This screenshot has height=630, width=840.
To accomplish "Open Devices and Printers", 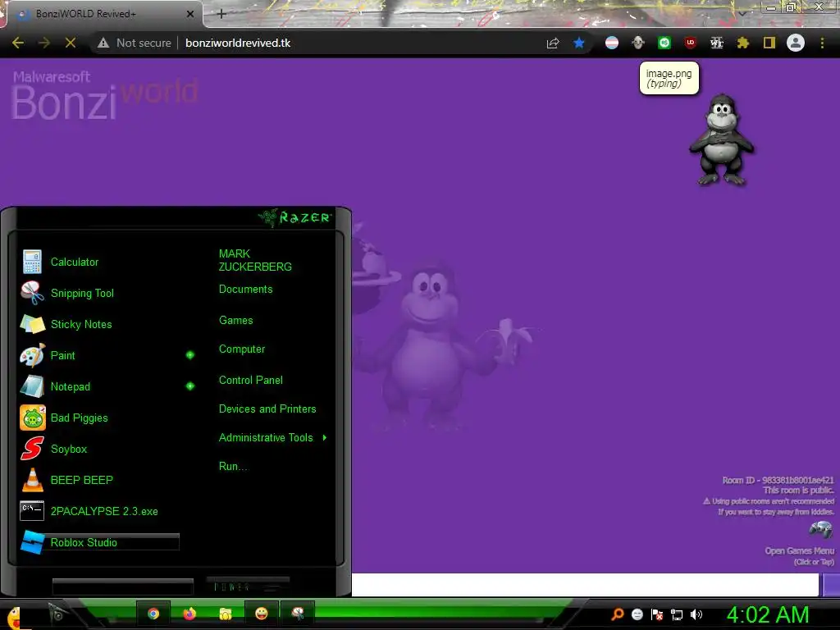I will tap(267, 409).
